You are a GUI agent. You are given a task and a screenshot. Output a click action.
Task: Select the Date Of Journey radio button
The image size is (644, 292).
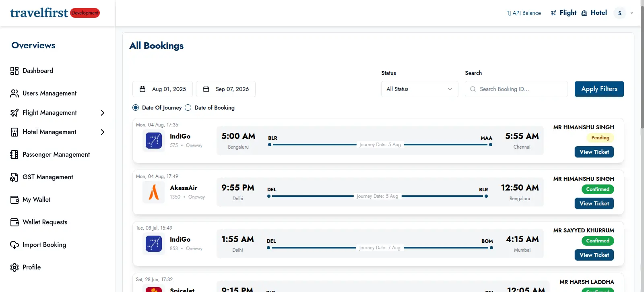click(136, 108)
